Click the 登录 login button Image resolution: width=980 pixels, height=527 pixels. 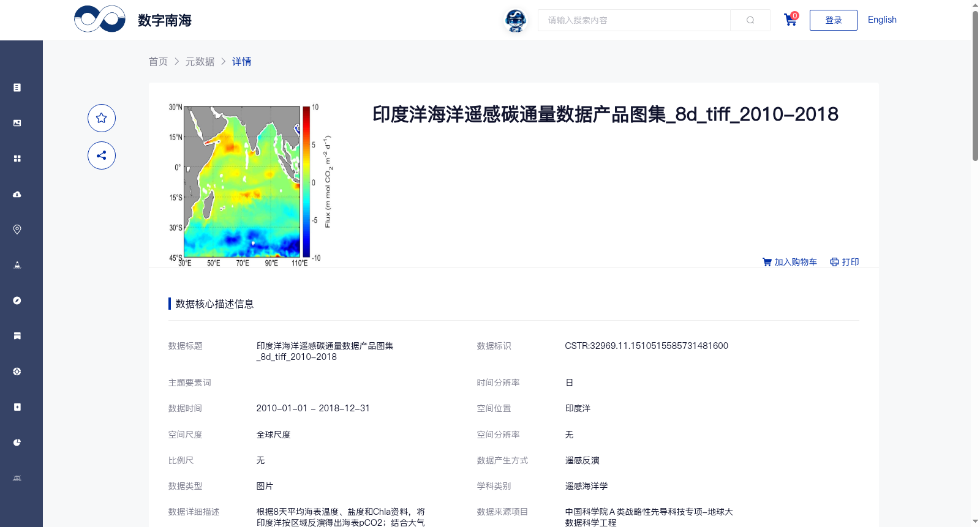pyautogui.click(x=834, y=20)
